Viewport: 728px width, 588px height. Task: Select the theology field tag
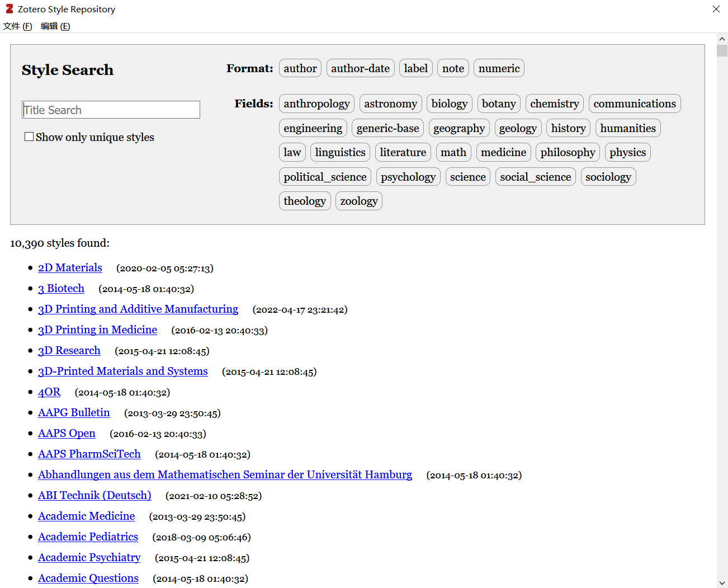coord(305,201)
